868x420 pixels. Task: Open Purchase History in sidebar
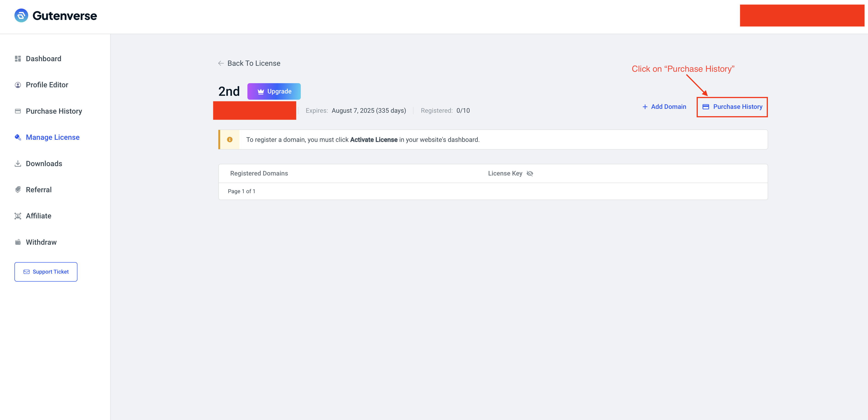[x=54, y=111]
